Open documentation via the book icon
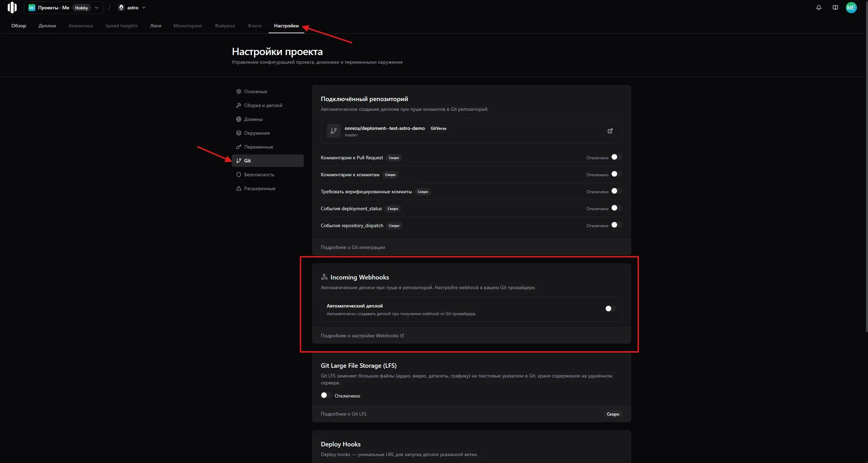The height and width of the screenshot is (463, 868). tap(835, 7)
